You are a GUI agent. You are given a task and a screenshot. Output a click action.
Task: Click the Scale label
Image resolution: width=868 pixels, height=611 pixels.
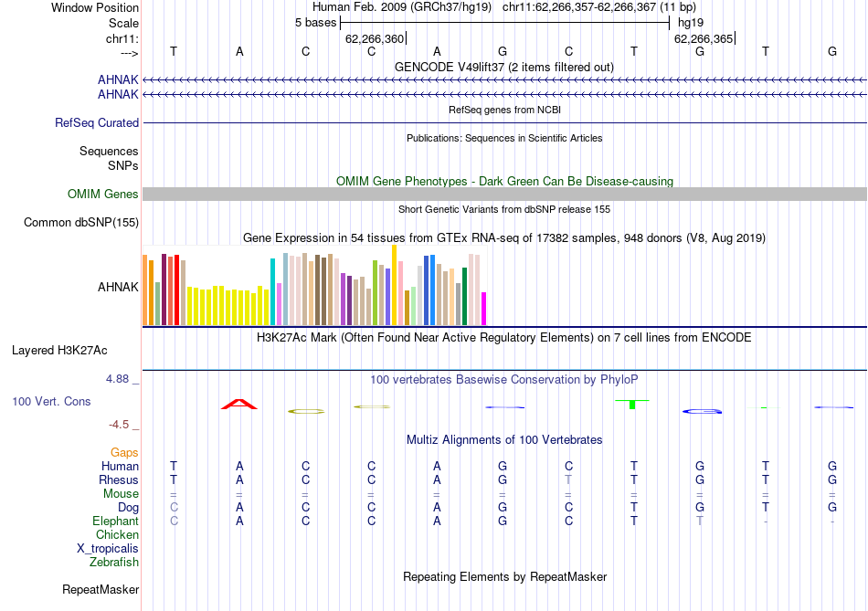pos(123,23)
